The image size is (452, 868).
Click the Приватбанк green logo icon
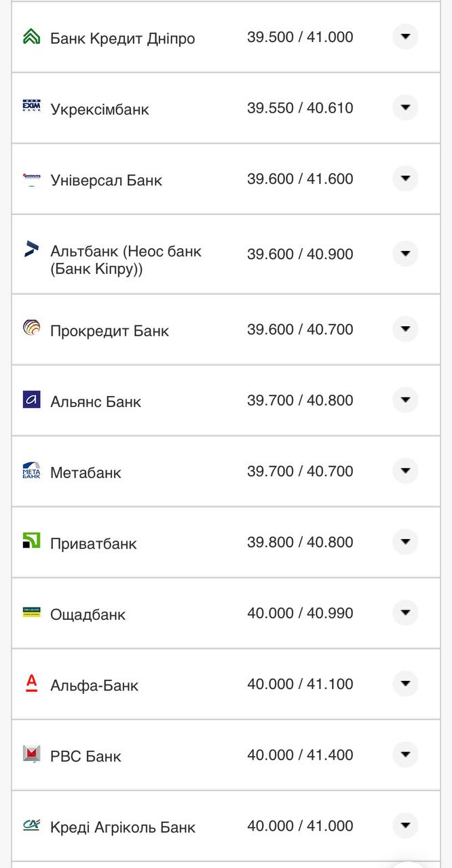pyautogui.click(x=31, y=541)
